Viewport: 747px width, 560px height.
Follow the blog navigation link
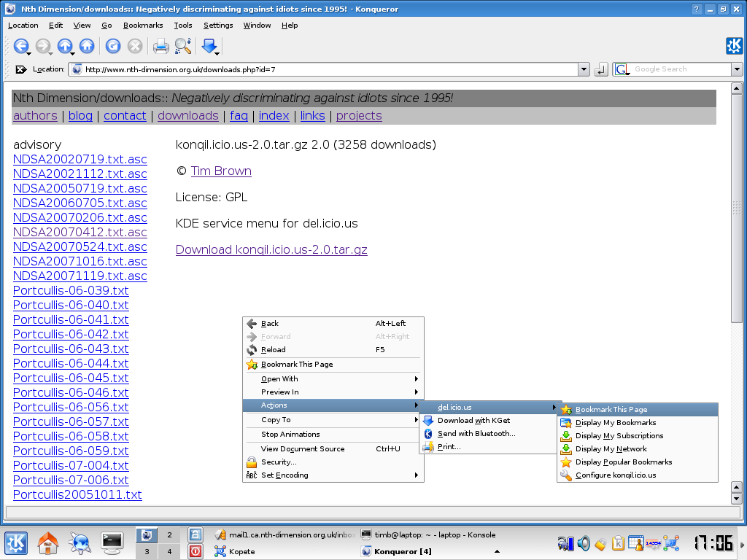[x=80, y=116]
